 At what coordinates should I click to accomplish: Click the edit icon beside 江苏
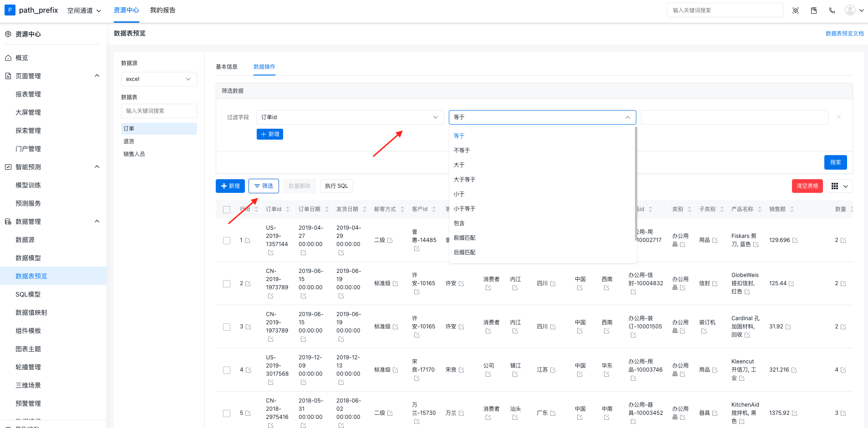click(553, 370)
